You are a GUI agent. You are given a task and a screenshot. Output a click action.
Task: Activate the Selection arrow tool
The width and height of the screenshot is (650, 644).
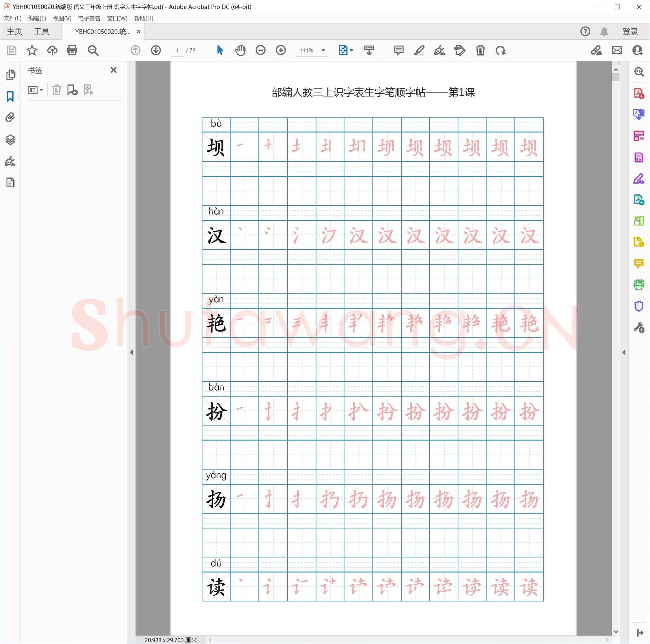tap(220, 50)
